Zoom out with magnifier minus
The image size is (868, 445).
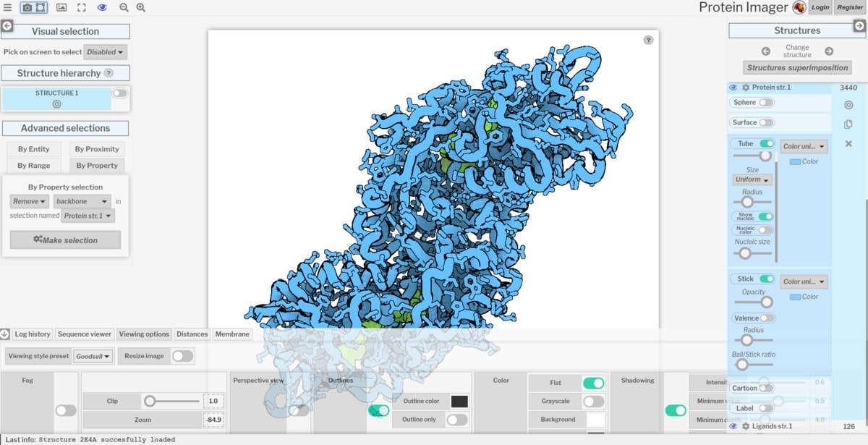pyautogui.click(x=124, y=7)
